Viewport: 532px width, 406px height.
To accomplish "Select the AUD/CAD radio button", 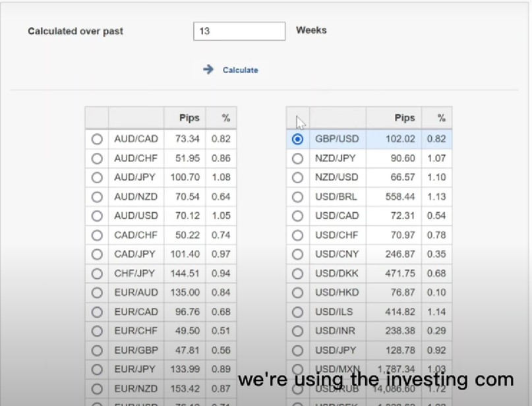I will [97, 139].
